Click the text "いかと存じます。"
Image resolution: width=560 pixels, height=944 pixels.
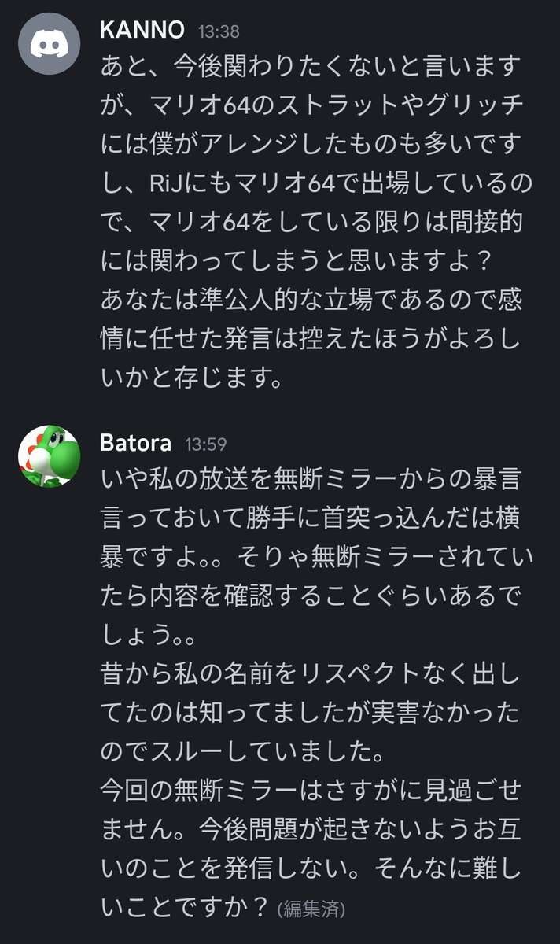tap(191, 379)
